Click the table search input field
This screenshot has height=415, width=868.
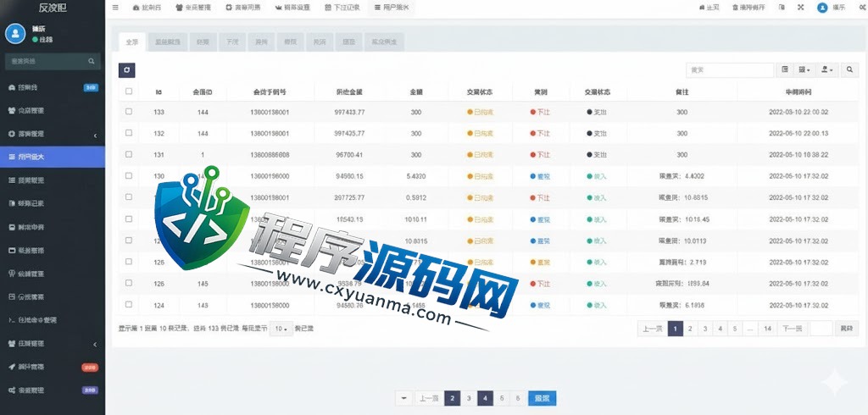[x=730, y=69]
